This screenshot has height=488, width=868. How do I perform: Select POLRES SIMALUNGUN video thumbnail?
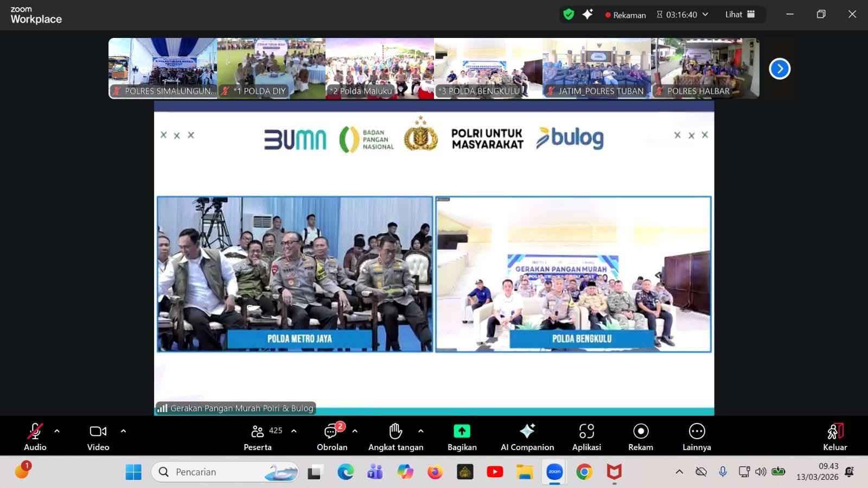pos(163,68)
